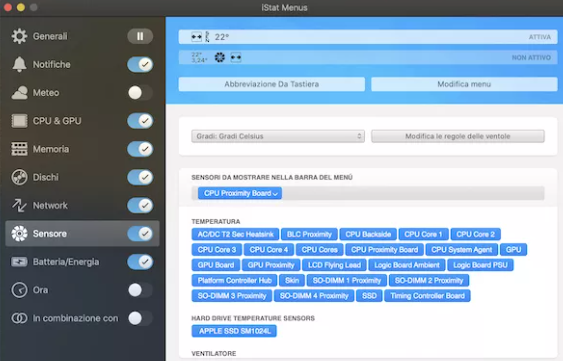The image size is (563, 361).
Task: Click Abbreviazione Da Tastiera button
Action: [272, 84]
